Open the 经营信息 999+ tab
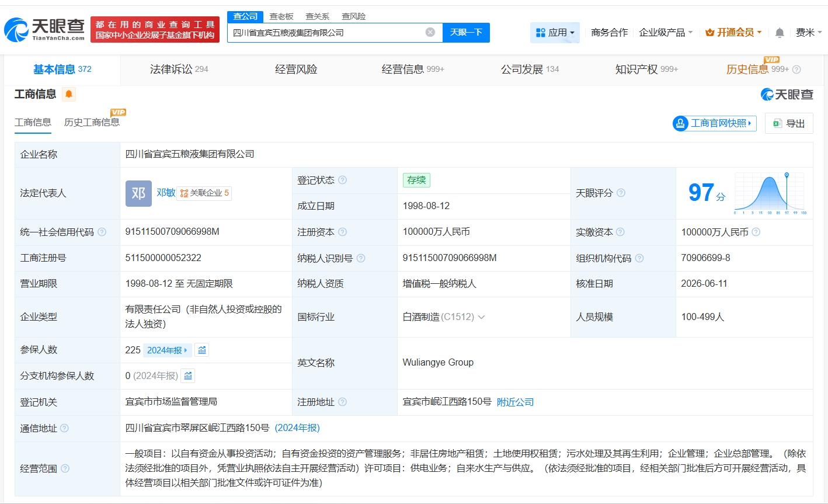Screen dimensions: 828x504 coord(413,69)
